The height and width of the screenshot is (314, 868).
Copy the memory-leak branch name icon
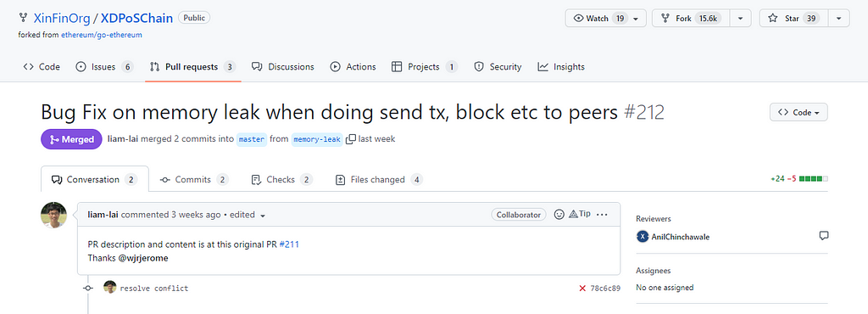[x=350, y=139]
